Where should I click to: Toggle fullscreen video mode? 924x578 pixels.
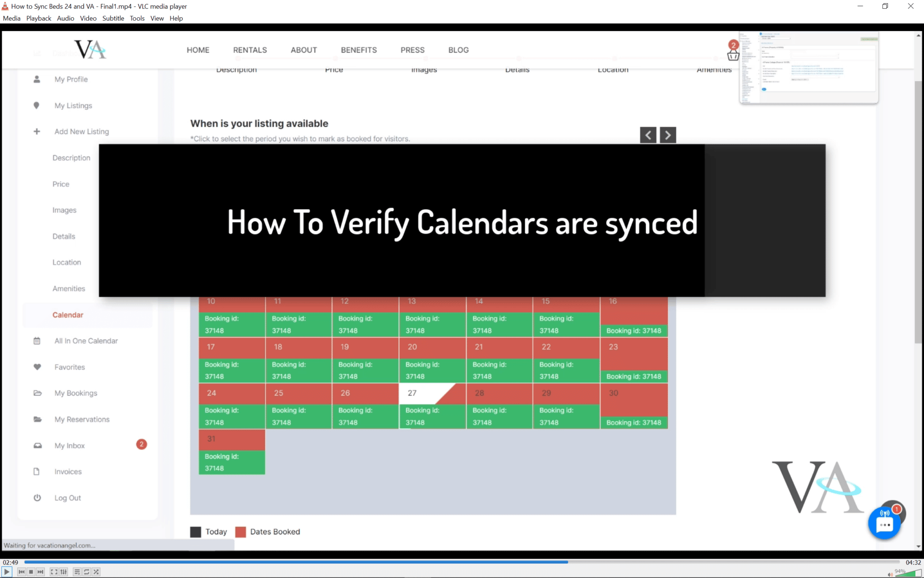(x=54, y=572)
